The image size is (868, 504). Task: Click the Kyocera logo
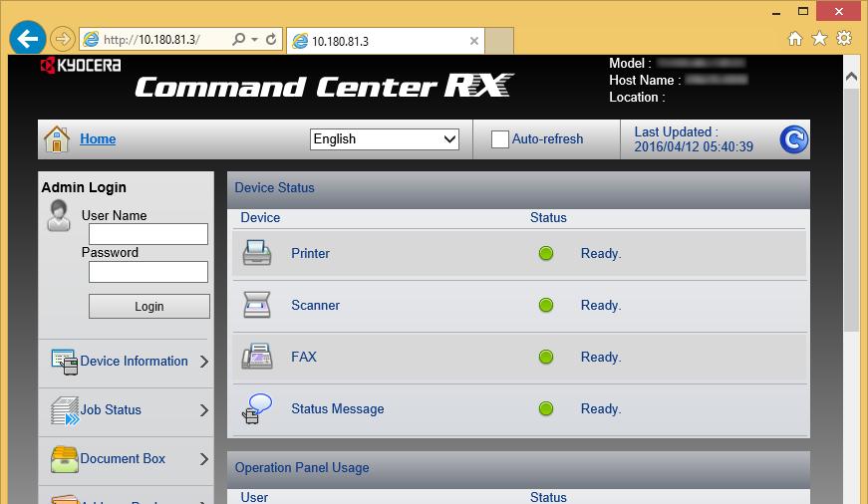point(81,66)
